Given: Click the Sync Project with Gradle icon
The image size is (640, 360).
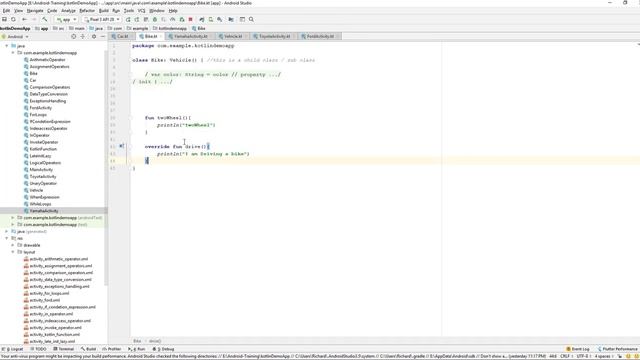Looking at the screenshot, I should tap(202, 19).
